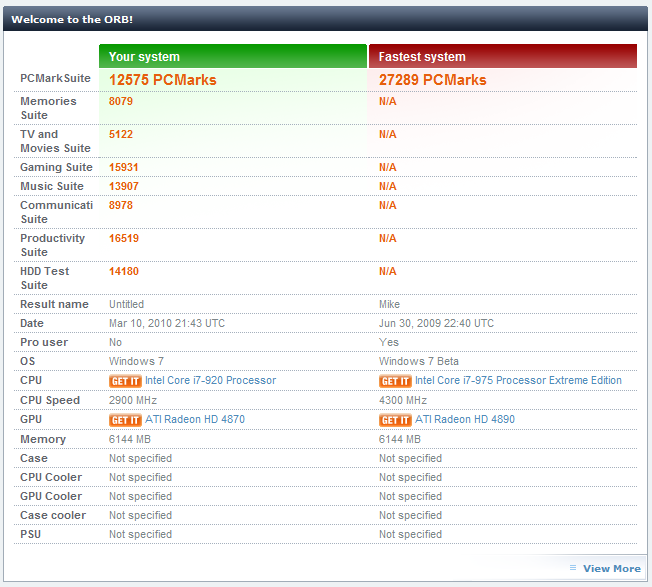The width and height of the screenshot is (652, 587).
Task: Click the GPU Cooler row label
Action: (51, 496)
